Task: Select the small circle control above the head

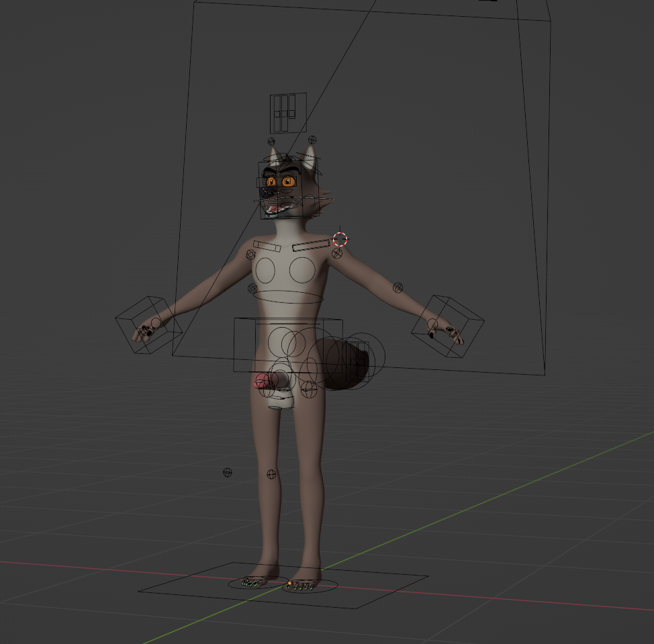Action: 271,142
